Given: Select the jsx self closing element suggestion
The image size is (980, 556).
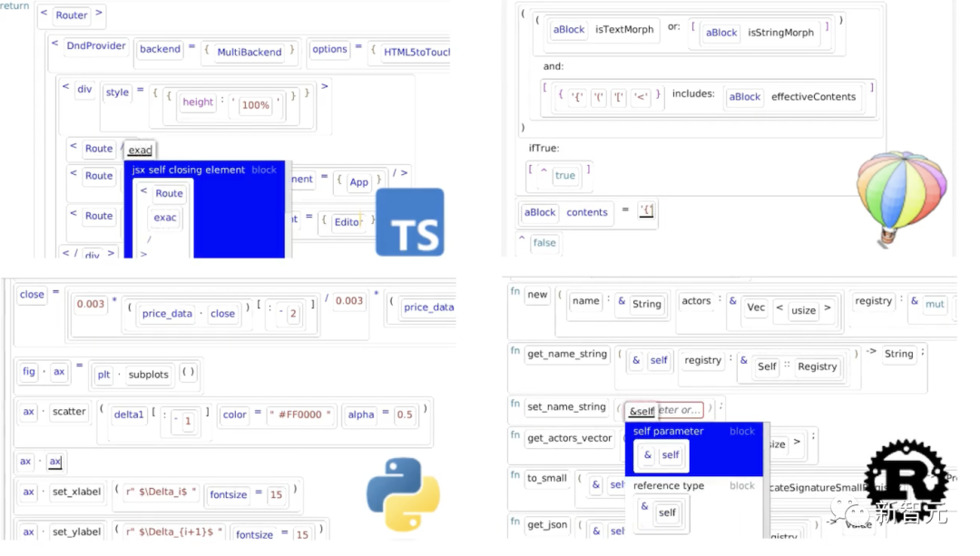Looking at the screenshot, I should [204, 170].
